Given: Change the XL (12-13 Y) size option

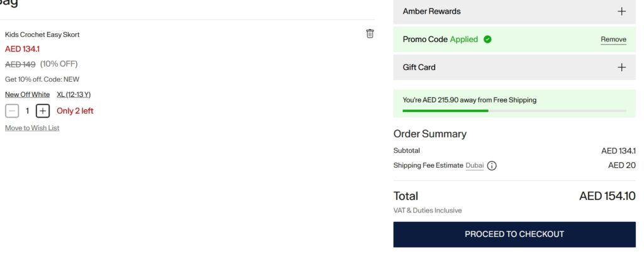Looking at the screenshot, I should click(74, 94).
